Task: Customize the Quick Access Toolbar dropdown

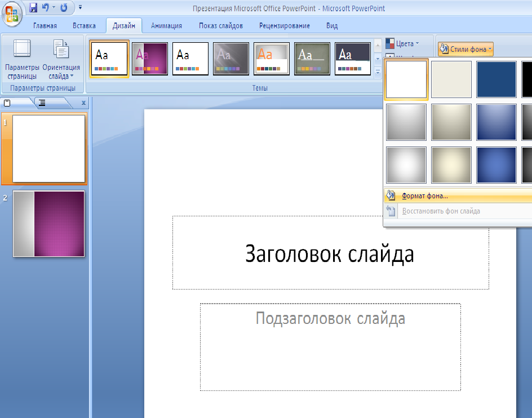Action: 80,7
